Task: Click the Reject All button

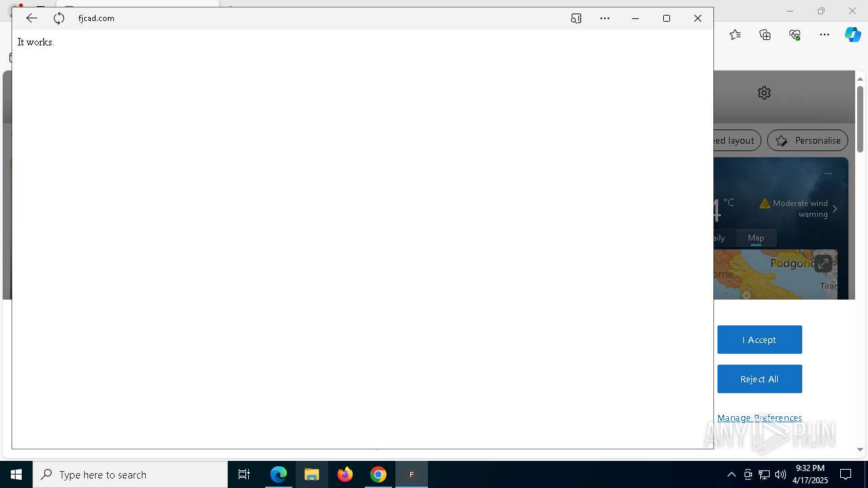Action: (759, 379)
